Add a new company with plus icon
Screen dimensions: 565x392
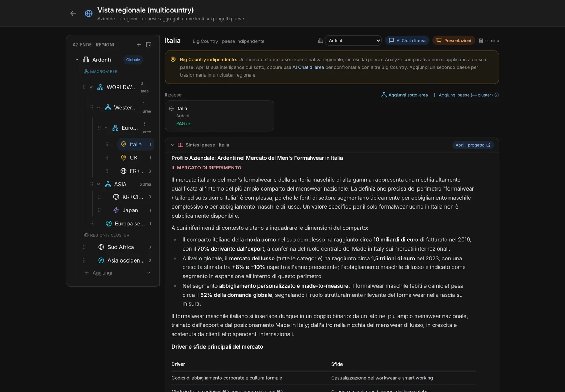139,45
